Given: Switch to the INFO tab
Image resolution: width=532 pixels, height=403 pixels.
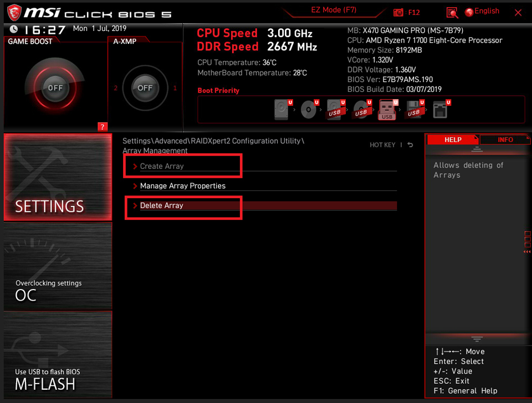Looking at the screenshot, I should [505, 139].
